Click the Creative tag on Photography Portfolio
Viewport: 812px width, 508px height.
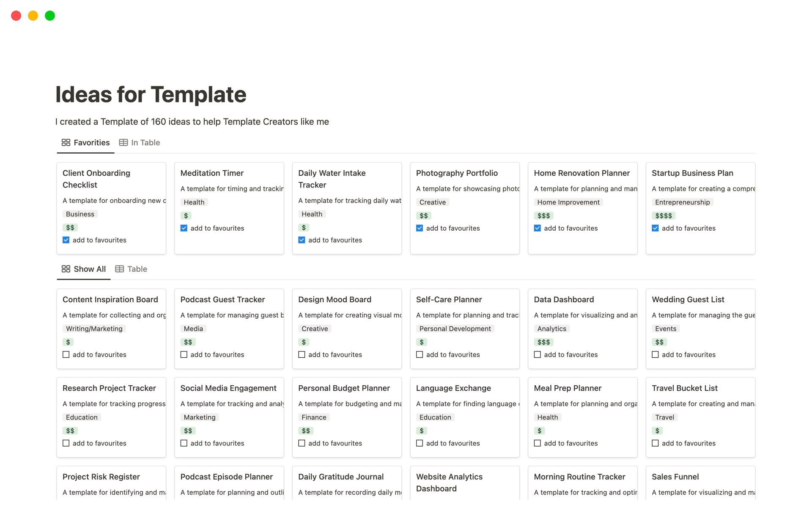[433, 202]
